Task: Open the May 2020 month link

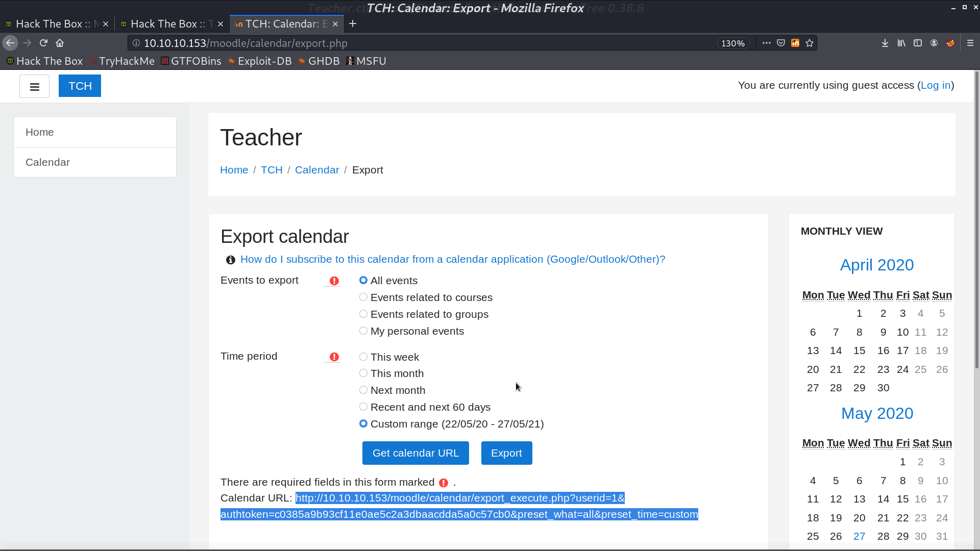Action: 877,413
